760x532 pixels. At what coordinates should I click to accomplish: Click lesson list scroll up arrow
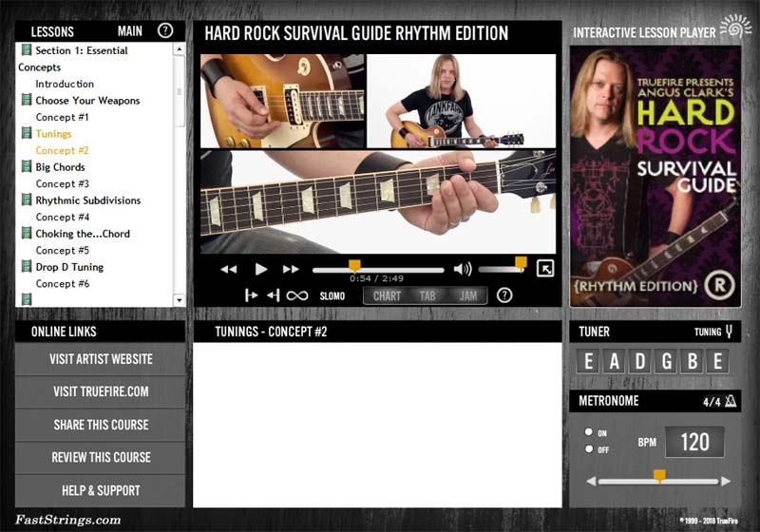click(180, 49)
